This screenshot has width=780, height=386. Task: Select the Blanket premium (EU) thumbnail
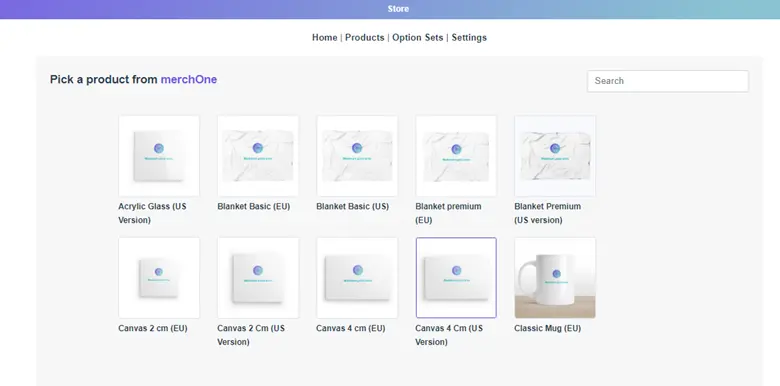456,156
